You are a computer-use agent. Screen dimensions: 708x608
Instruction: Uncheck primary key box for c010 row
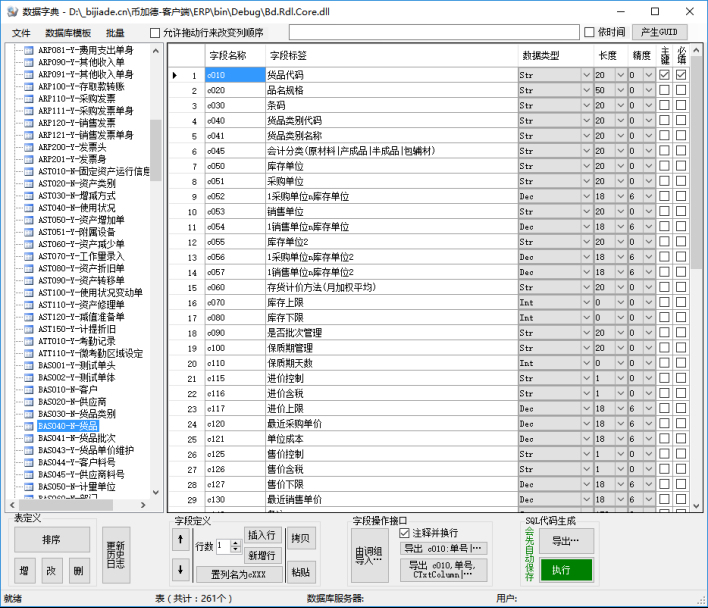pos(664,75)
